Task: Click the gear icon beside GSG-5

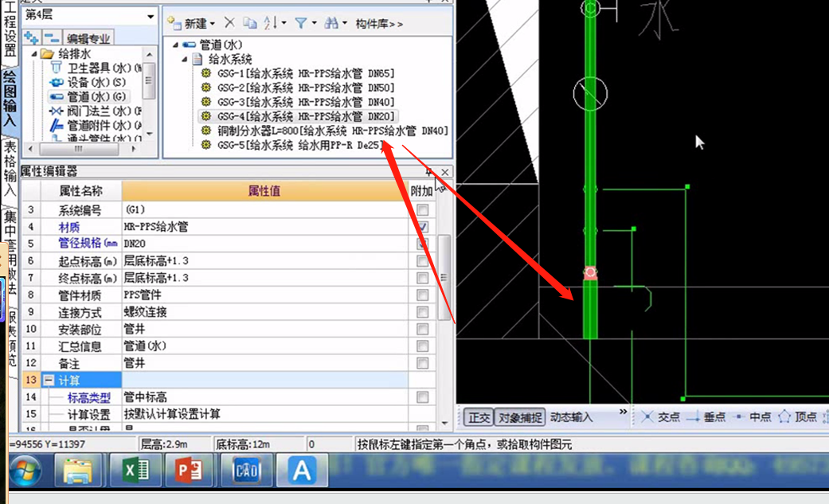Action: (206, 144)
